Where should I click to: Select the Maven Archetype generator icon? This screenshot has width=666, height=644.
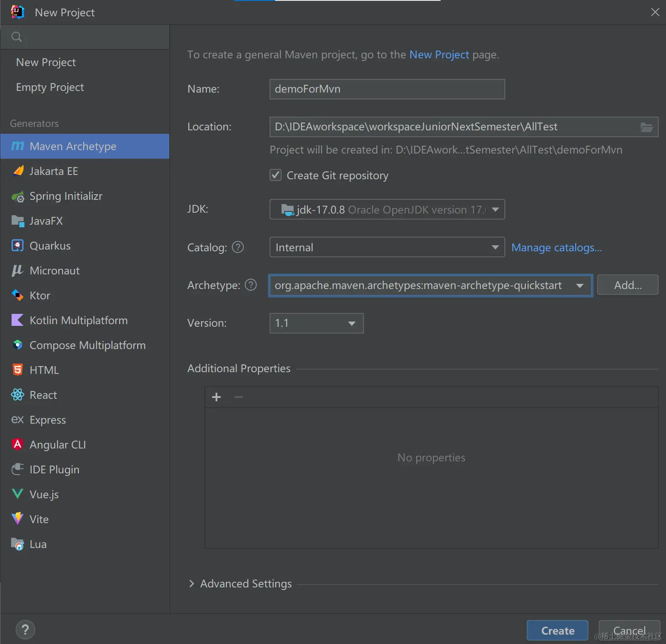tap(18, 146)
